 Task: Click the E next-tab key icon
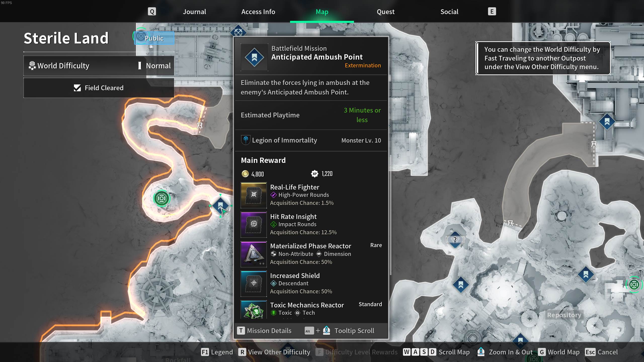coord(492,11)
